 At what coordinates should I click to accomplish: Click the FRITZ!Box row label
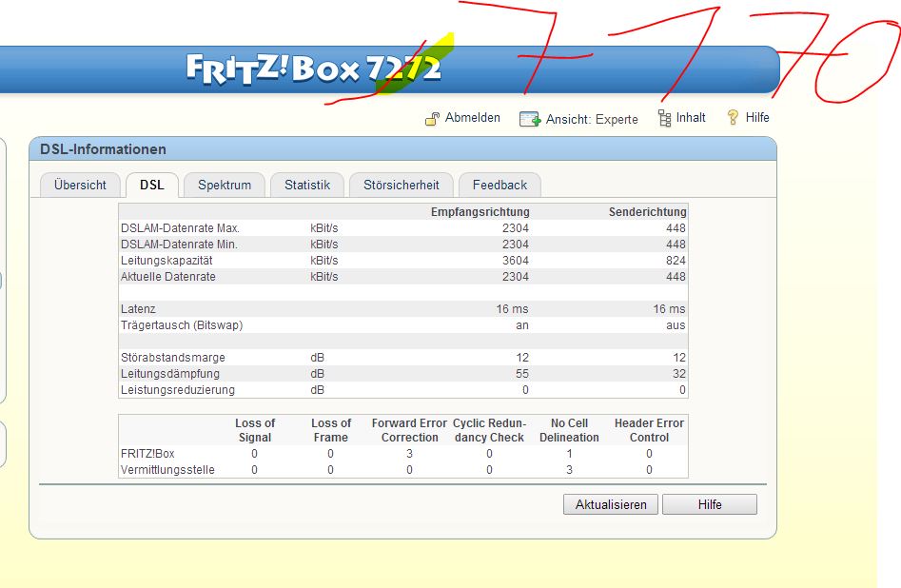pos(147,454)
